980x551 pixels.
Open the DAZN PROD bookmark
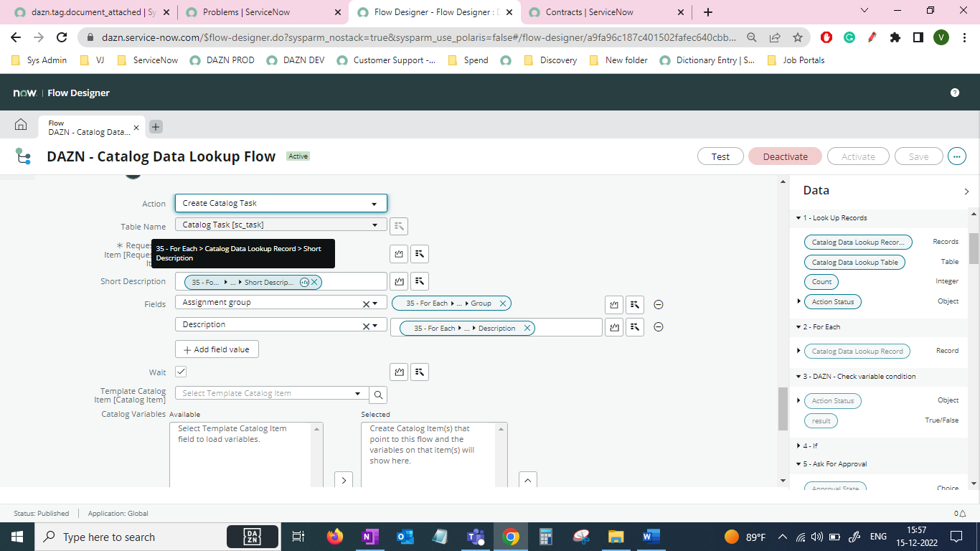pos(222,60)
